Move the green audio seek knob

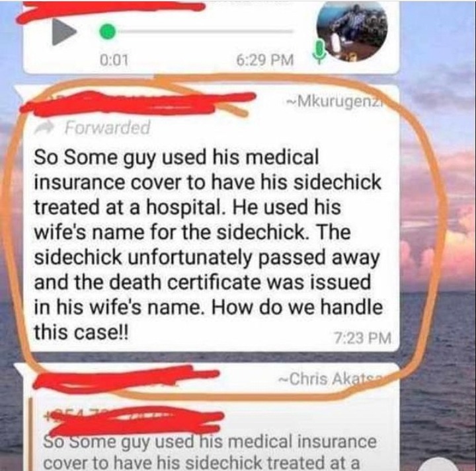tap(107, 31)
